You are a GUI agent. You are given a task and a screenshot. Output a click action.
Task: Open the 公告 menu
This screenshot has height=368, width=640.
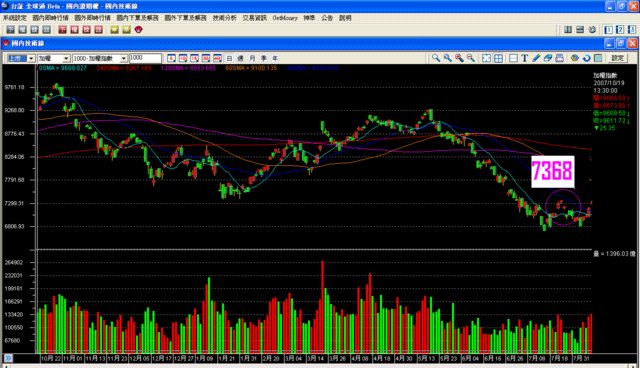coord(327,18)
